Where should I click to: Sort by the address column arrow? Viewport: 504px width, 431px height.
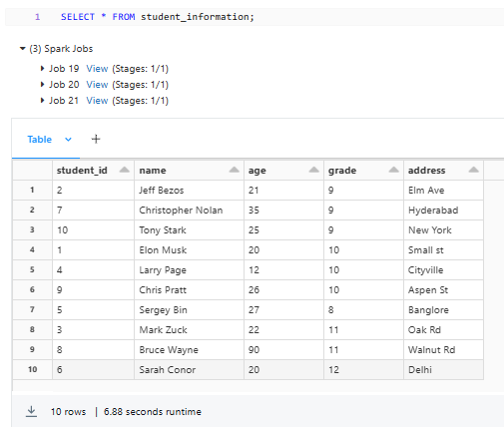tap(474, 170)
